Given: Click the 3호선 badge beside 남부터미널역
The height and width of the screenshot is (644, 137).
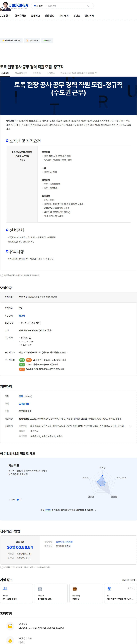Looking at the screenshot, I should (x=22, y=369).
